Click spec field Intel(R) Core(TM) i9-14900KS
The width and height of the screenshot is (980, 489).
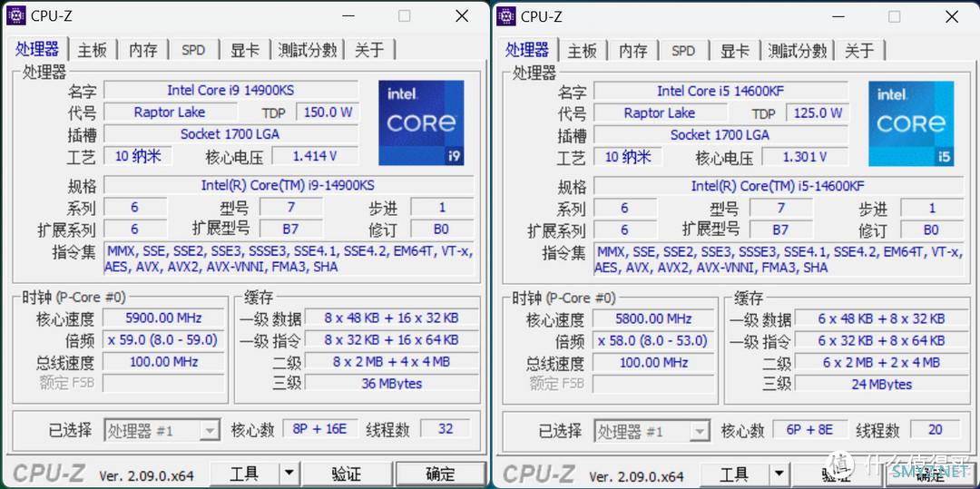click(289, 185)
